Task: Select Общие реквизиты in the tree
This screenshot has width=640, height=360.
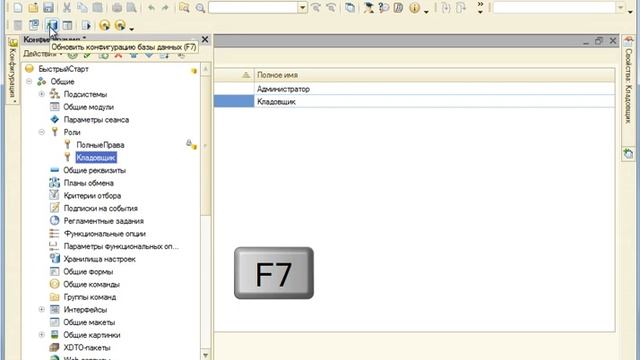Action: [94, 170]
